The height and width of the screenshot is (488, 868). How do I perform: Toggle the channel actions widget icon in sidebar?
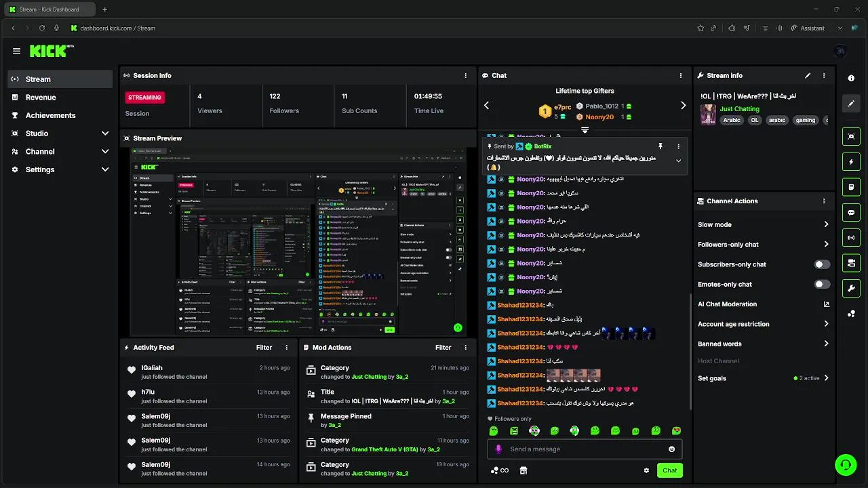pyautogui.click(x=851, y=263)
